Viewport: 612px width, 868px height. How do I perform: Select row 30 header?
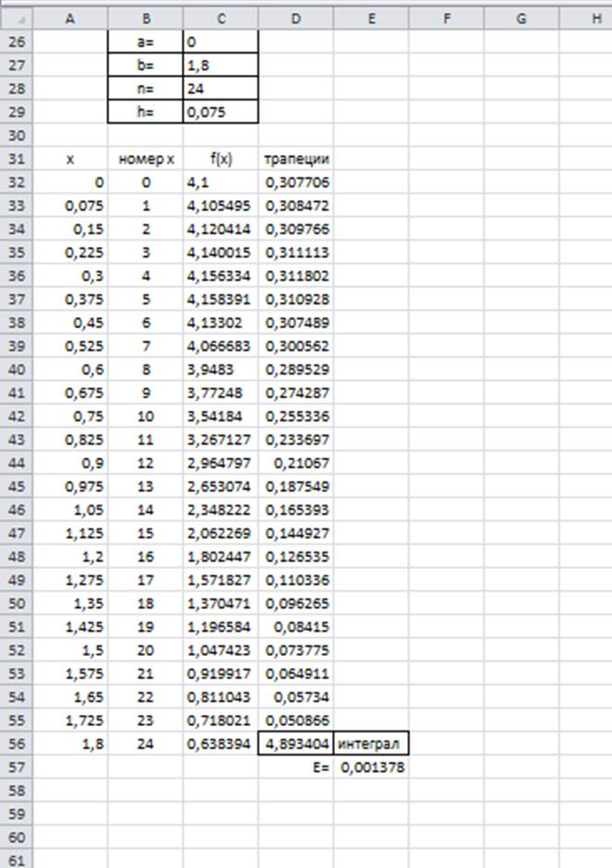click(x=16, y=136)
